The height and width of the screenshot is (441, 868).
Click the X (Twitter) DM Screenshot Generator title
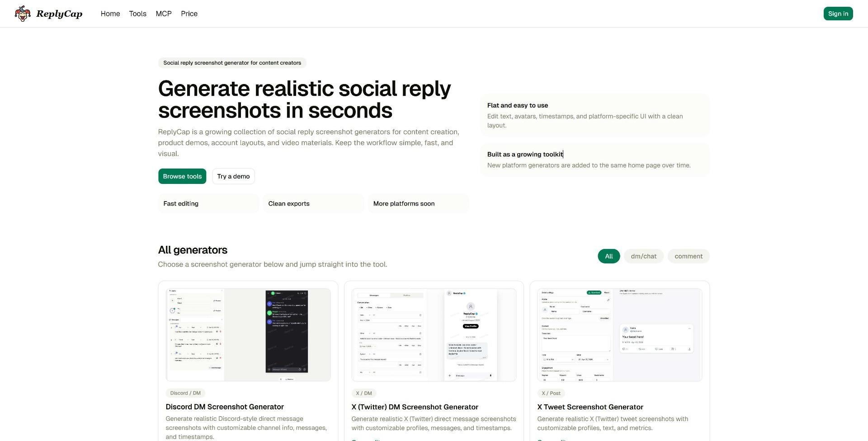point(415,407)
